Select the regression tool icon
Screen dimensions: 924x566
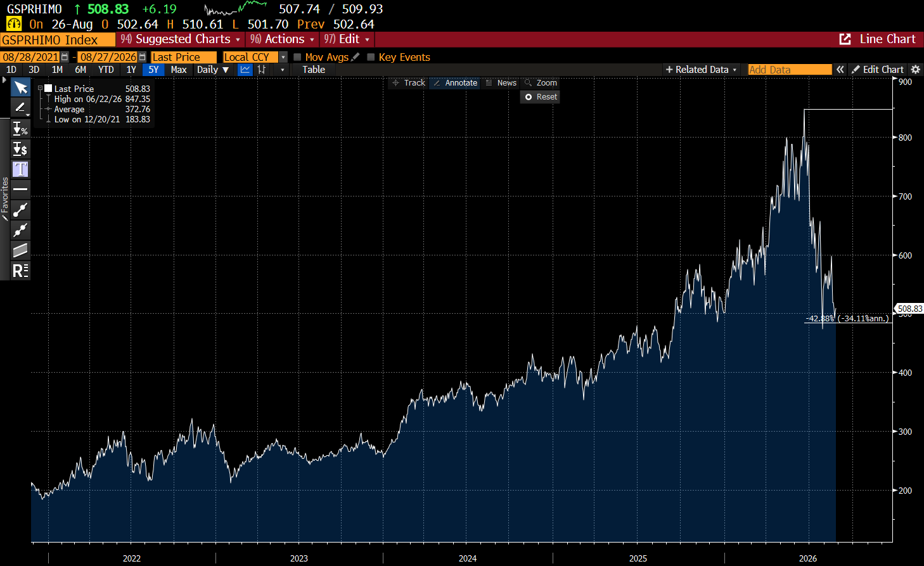tap(20, 271)
